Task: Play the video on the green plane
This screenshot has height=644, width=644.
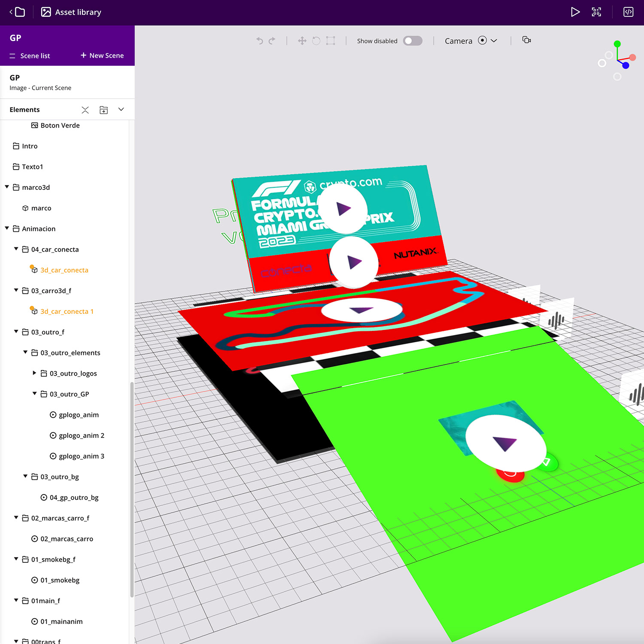Action: point(505,443)
